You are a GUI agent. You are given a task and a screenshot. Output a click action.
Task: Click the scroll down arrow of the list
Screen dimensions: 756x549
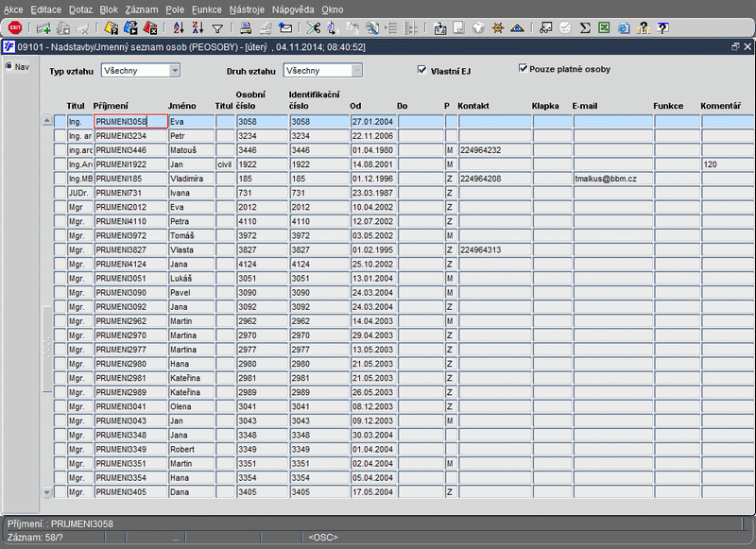click(46, 492)
